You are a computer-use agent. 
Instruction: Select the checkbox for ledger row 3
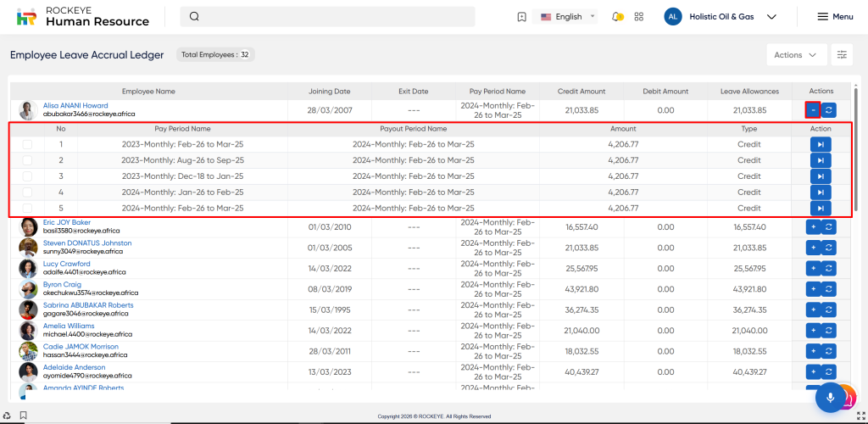[27, 176]
